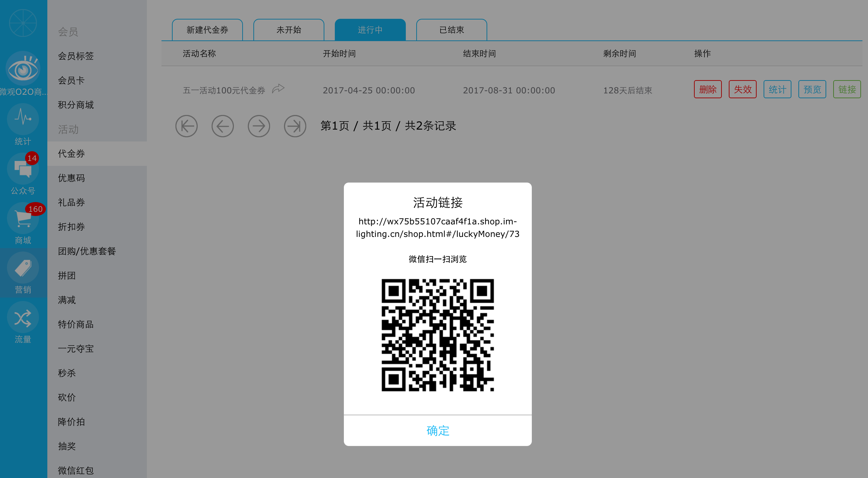Open 会员标签 menu item
Screen dimensions: 868x478
point(97,56)
